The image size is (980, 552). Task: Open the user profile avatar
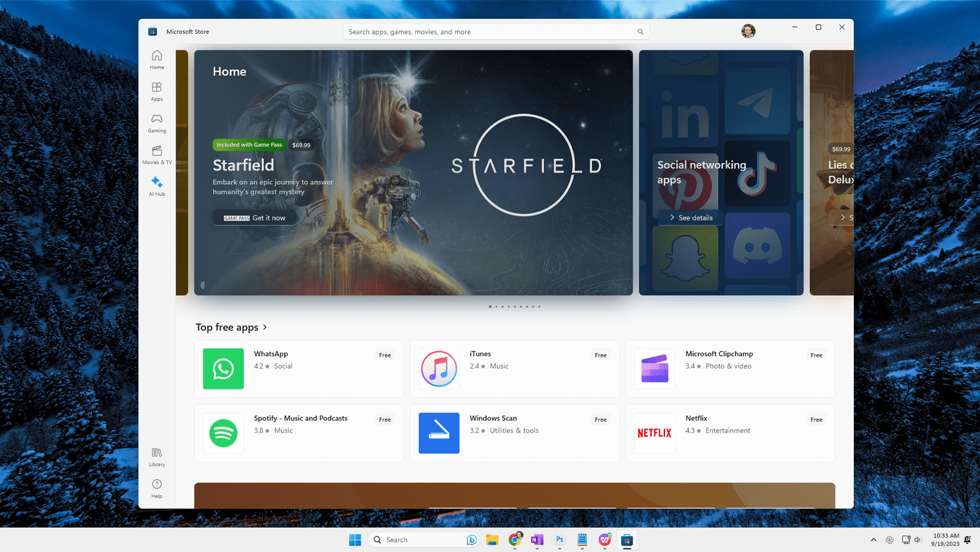[x=748, y=31]
